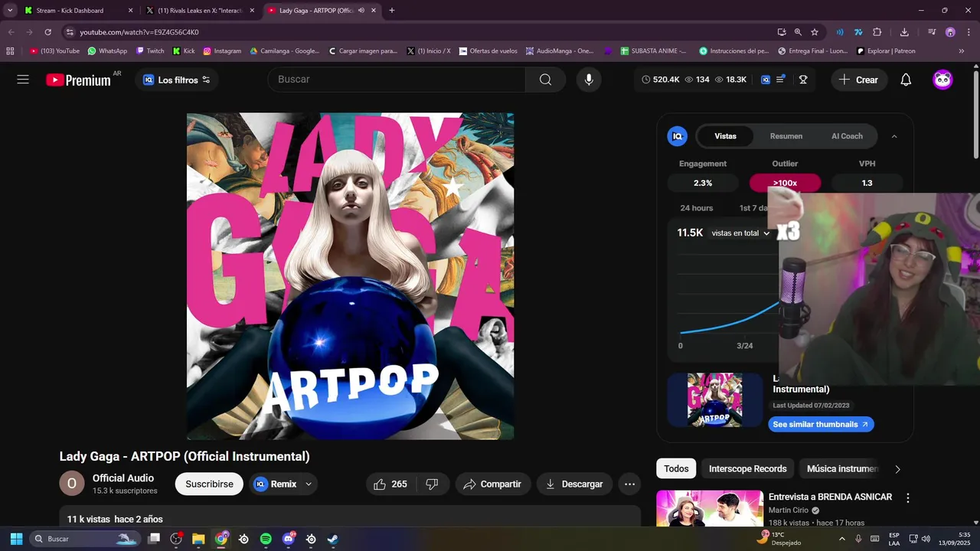This screenshot has width=980, height=551.
Task: Select the Música instrumental chip
Action: (x=842, y=468)
